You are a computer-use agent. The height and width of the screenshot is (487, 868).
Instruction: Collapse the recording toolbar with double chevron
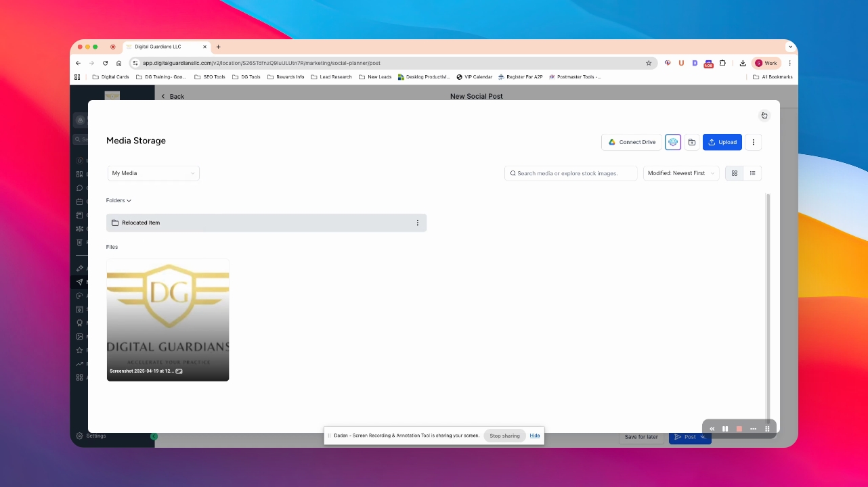click(712, 428)
